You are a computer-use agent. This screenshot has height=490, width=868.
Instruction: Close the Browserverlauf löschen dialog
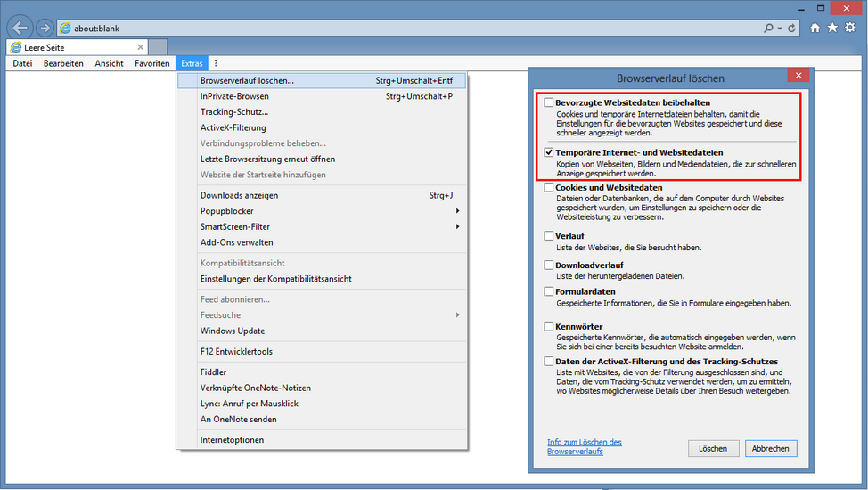click(798, 76)
